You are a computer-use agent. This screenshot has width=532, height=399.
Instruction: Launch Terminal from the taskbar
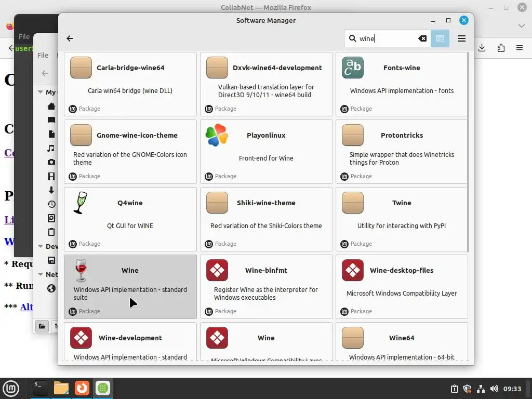tap(40, 388)
